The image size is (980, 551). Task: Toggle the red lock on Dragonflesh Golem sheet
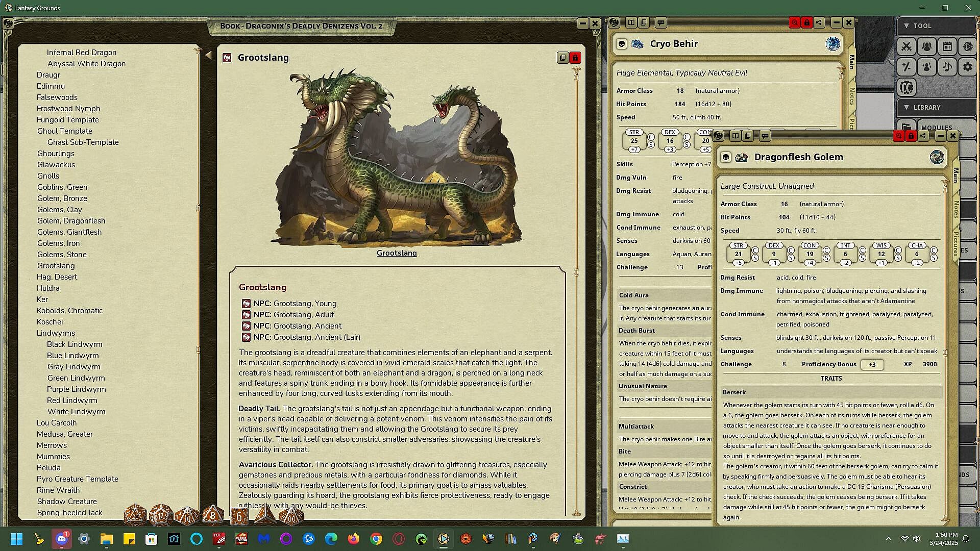[x=911, y=136]
